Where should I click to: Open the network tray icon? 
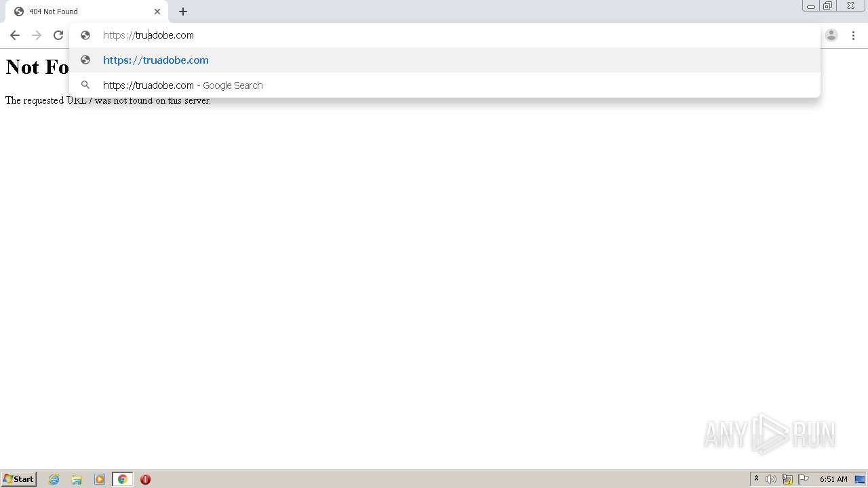pos(787,479)
